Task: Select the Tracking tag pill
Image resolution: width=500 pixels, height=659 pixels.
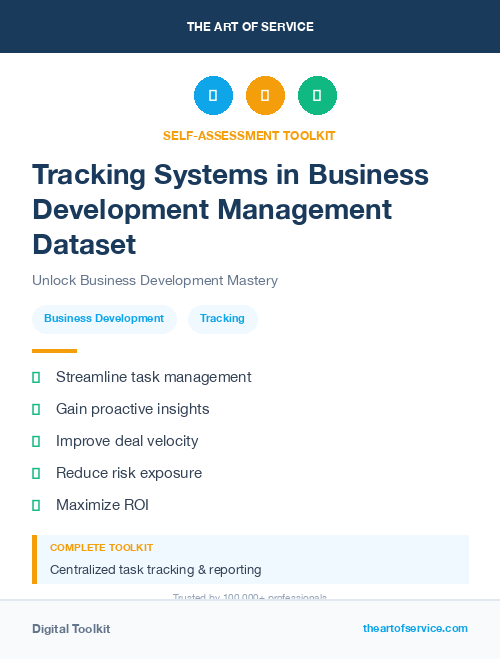Action: pos(222,319)
